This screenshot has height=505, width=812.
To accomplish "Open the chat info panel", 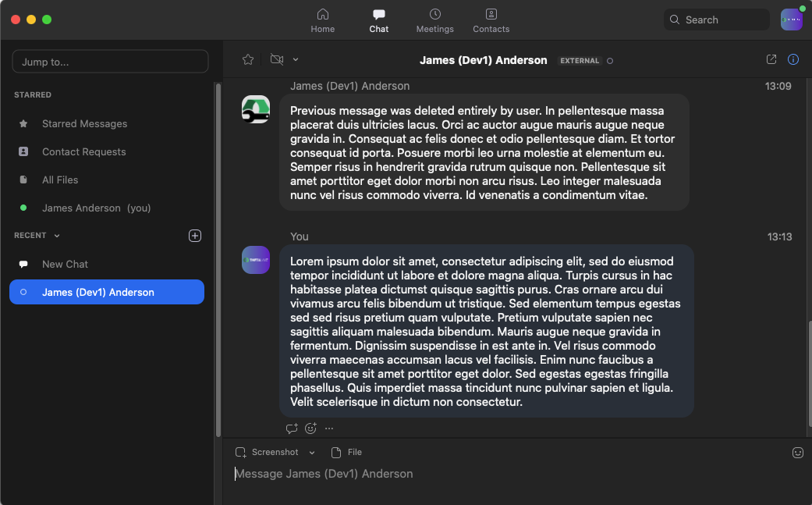I will point(792,59).
